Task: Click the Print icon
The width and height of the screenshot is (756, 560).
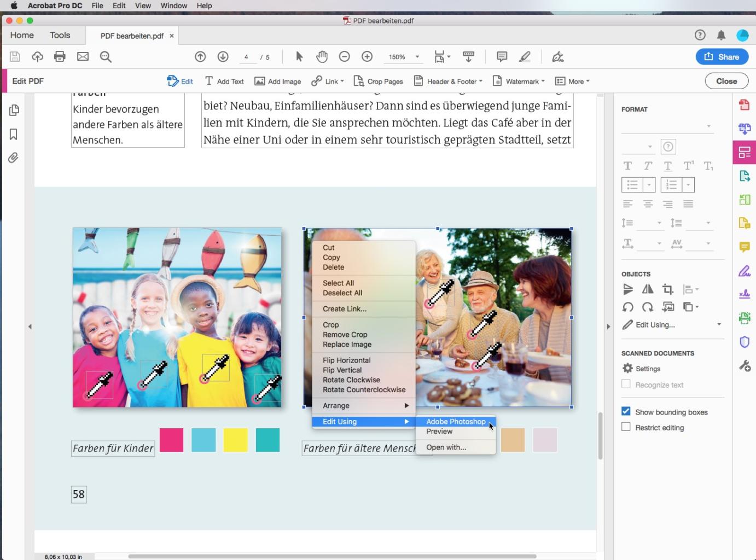Action: (x=60, y=56)
